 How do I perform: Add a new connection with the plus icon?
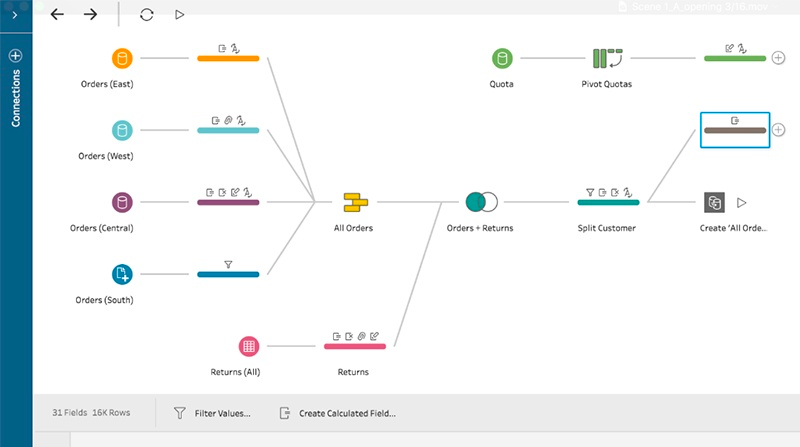[15, 56]
